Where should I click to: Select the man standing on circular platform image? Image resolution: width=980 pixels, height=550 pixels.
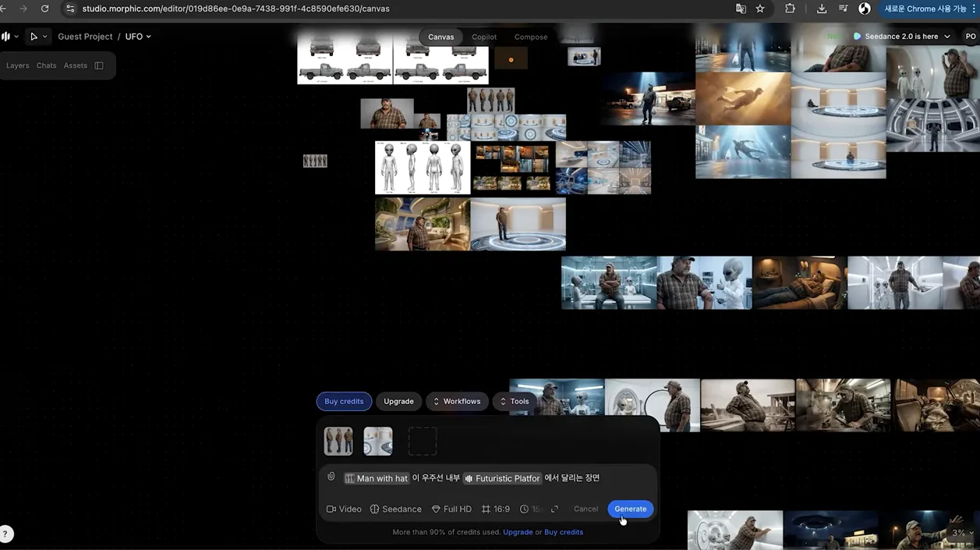[x=518, y=224]
